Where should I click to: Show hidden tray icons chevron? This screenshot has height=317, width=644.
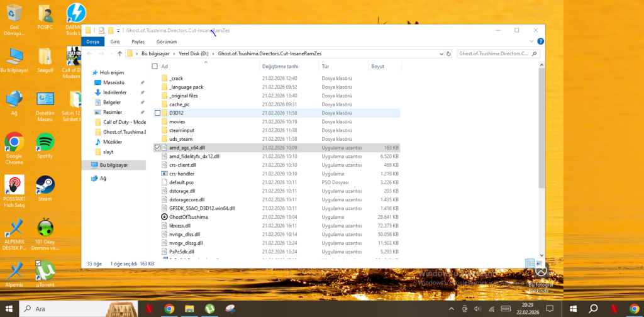click(x=452, y=308)
